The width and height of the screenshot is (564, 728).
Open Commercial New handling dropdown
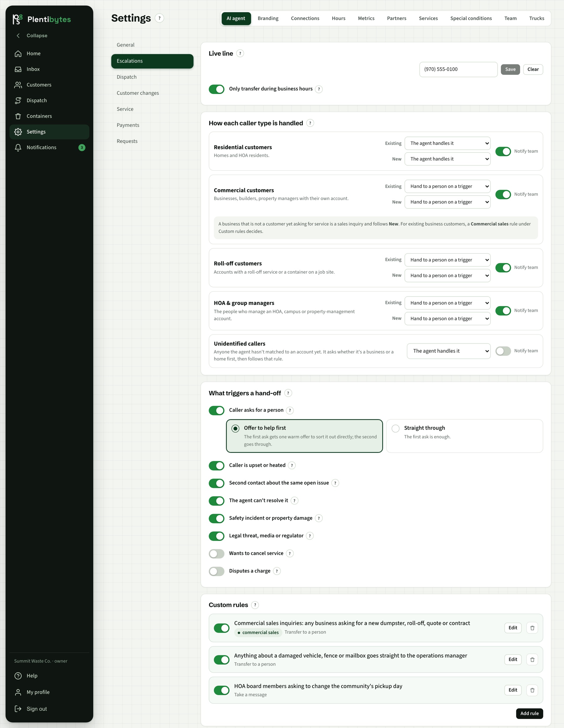click(x=448, y=202)
